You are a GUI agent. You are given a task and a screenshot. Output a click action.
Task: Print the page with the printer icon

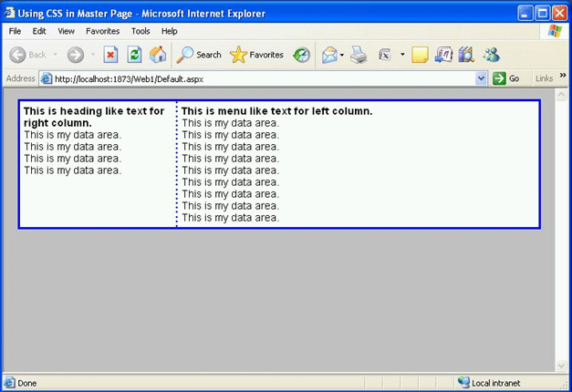click(359, 55)
